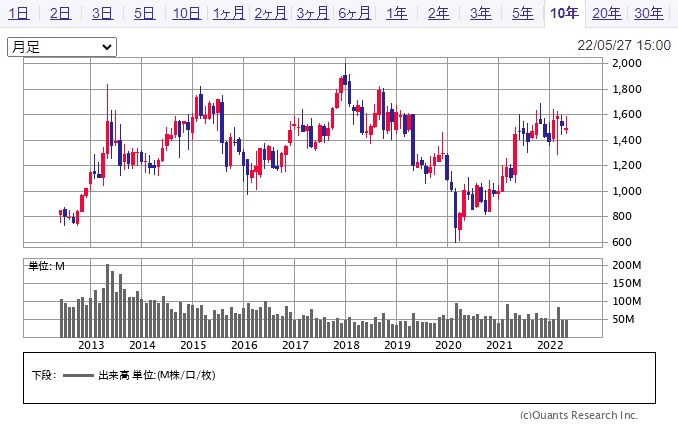This screenshot has width=678, height=428.
Task: Select the 1日 time range tab
Action: point(19,14)
